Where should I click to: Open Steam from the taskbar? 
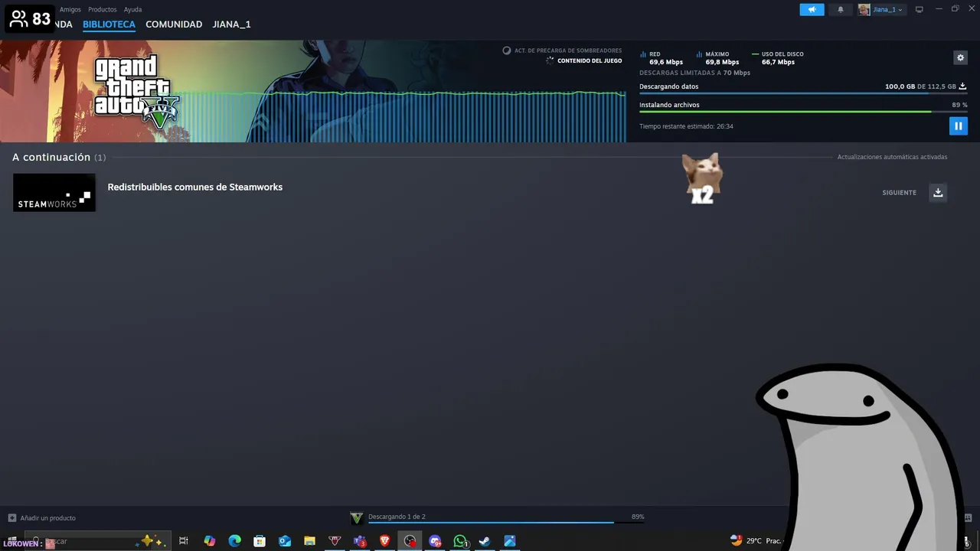[x=485, y=541]
